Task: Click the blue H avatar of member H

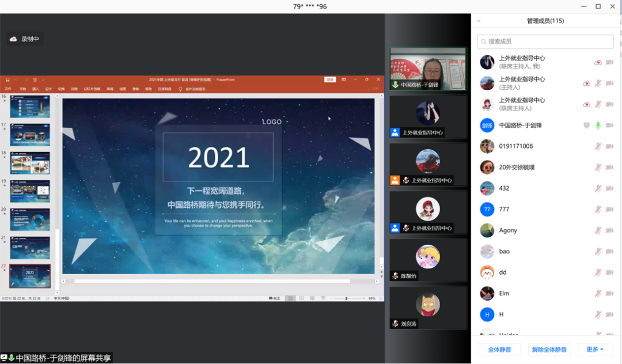Action: pos(487,314)
